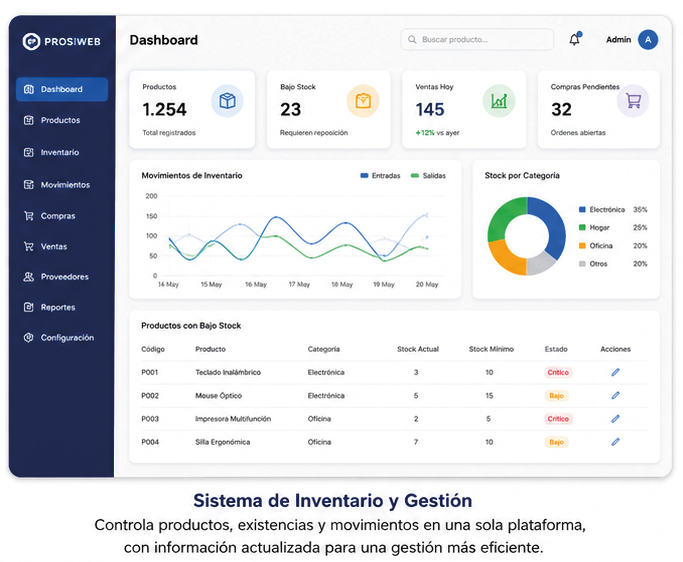Screen dimensions: 683x562
Task: Click Oficina orange legend swatch
Action: [582, 246]
